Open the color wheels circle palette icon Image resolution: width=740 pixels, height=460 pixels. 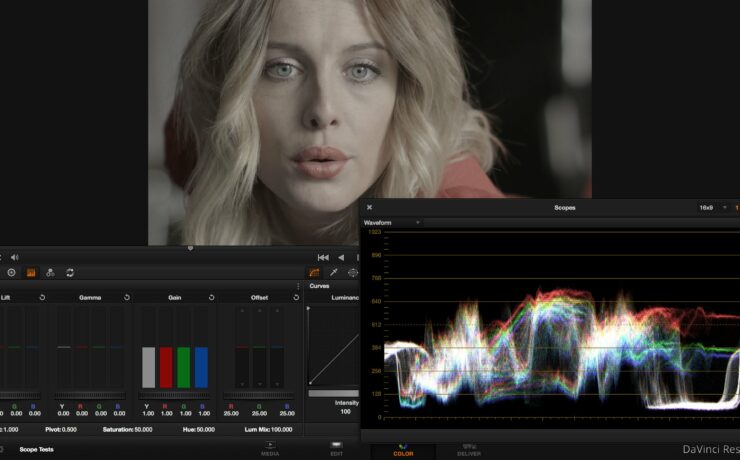[x=11, y=273]
